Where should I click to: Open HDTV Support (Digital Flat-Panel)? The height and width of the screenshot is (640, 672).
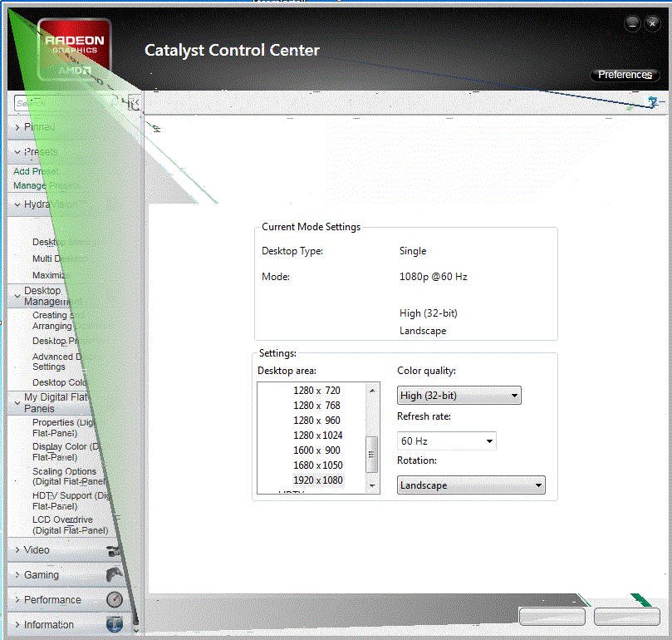[x=71, y=500]
